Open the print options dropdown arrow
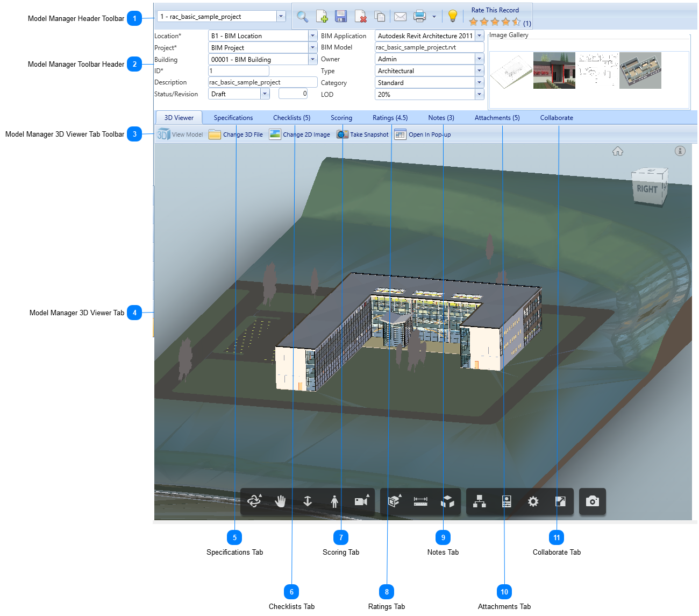The width and height of the screenshot is (699, 616). pyautogui.click(x=434, y=17)
